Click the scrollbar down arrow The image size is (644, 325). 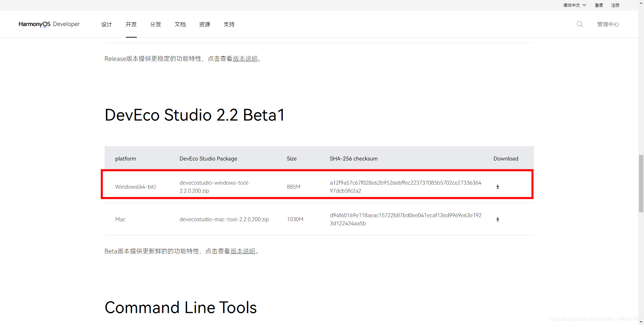point(641,322)
